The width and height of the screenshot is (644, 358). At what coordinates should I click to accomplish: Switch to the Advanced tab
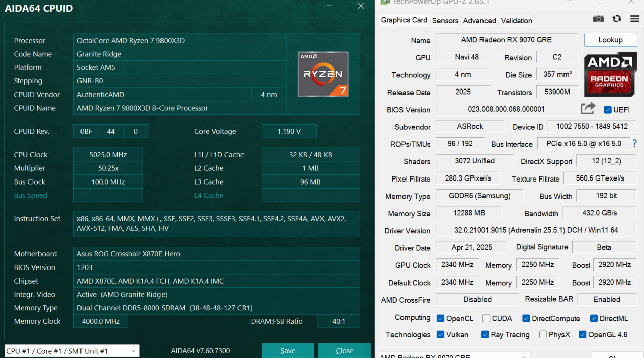[x=479, y=20]
